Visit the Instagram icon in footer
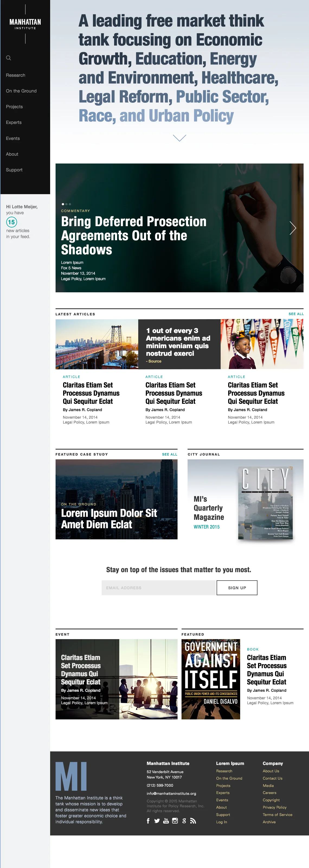Image resolution: width=309 pixels, height=868 pixels. tap(175, 821)
